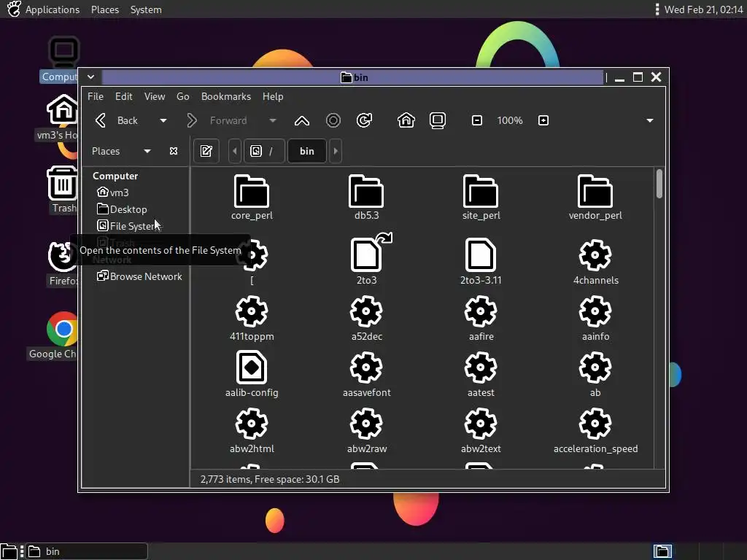This screenshot has height=560, width=747.
Task: Click the bin window taskbar button
Action: point(86,551)
